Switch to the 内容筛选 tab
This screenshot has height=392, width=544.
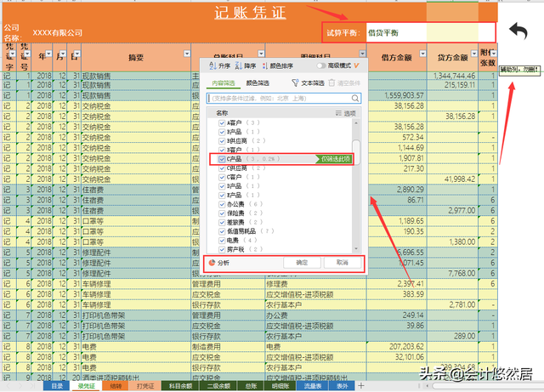point(224,83)
